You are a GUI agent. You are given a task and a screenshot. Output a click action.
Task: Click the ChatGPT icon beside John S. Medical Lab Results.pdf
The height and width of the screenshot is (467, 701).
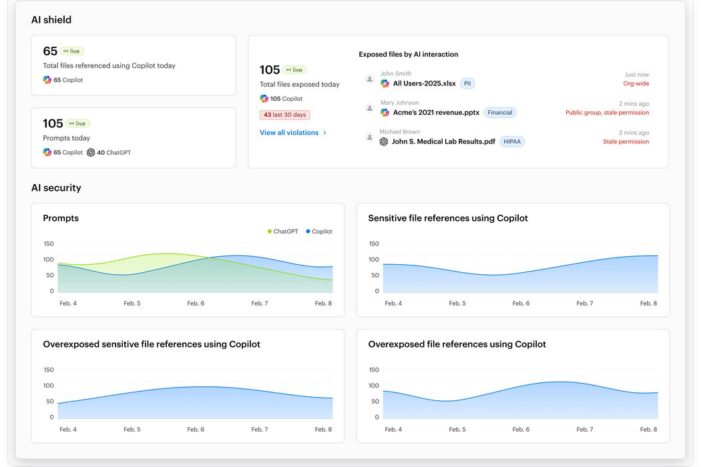(x=385, y=142)
